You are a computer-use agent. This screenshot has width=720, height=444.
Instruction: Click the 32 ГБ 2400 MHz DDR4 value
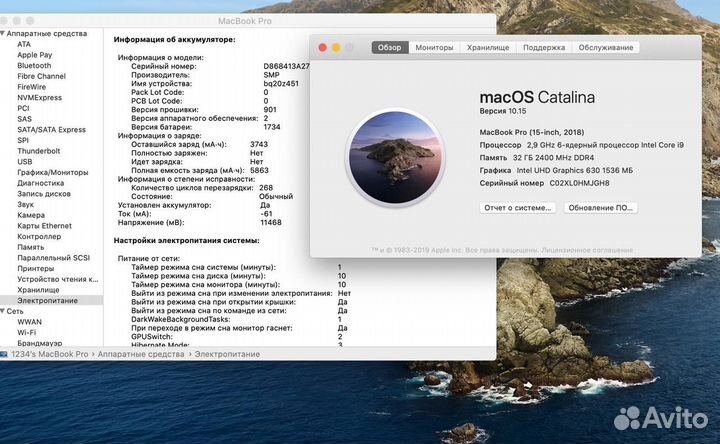tap(553, 157)
